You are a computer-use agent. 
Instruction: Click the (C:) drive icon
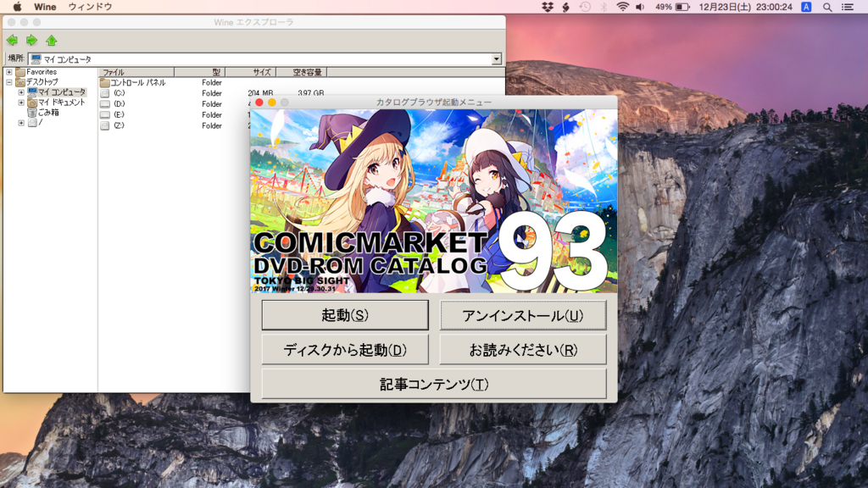point(104,93)
